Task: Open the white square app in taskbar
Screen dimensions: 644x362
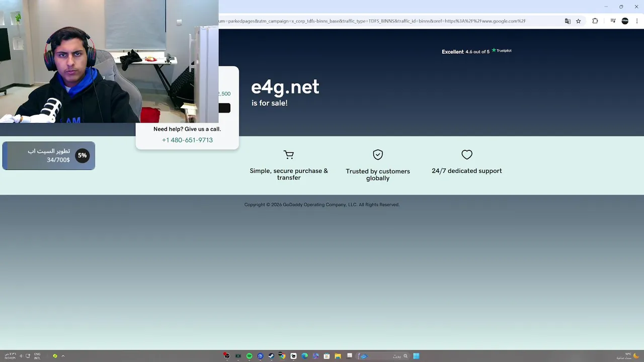Action: pos(293,356)
